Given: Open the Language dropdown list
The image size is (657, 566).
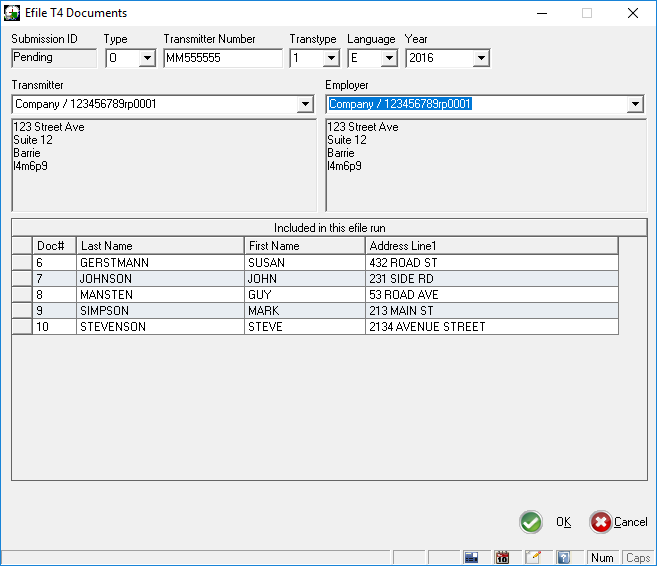Looking at the screenshot, I should point(389,58).
